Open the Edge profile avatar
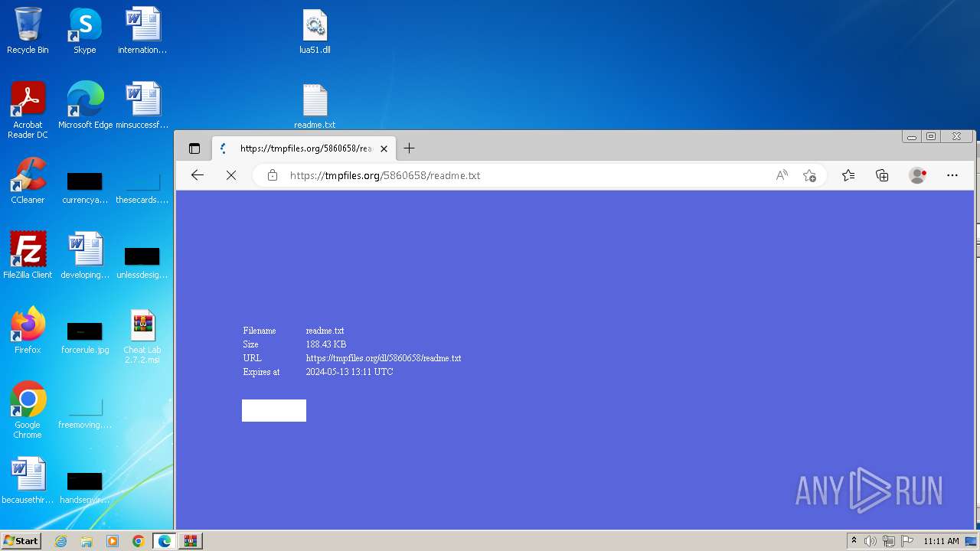Viewport: 980px width, 551px height. [917, 175]
